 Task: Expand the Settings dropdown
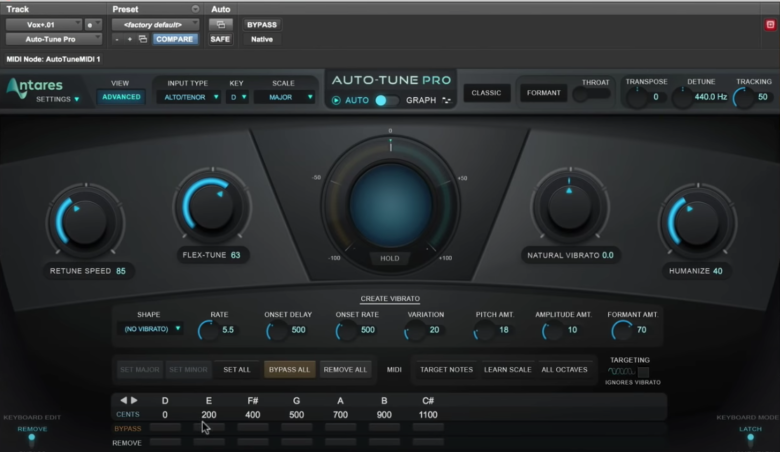(58, 99)
